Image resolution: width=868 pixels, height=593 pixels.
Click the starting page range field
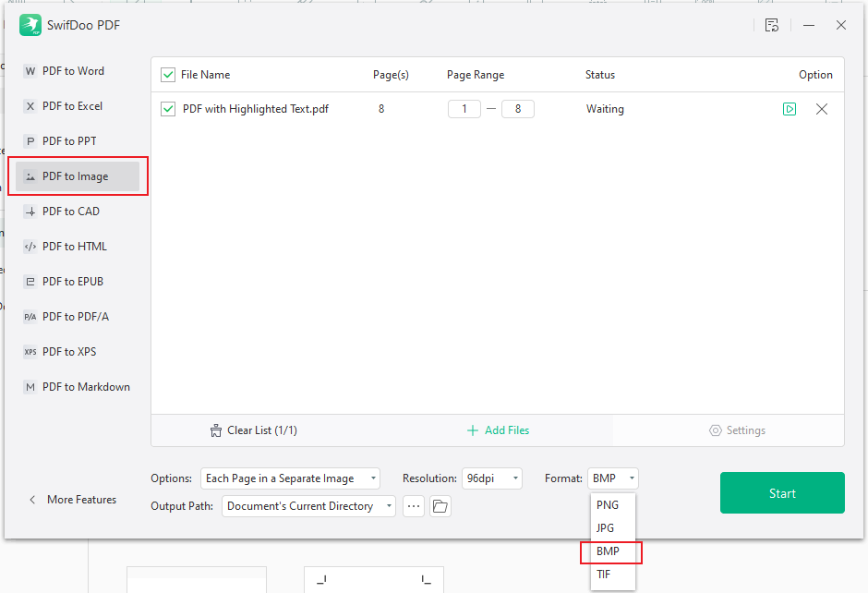[x=464, y=108]
